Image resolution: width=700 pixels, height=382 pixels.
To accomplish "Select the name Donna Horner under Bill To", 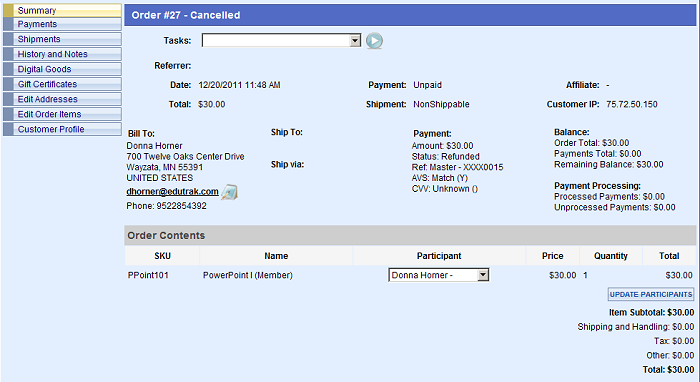I will [154, 146].
